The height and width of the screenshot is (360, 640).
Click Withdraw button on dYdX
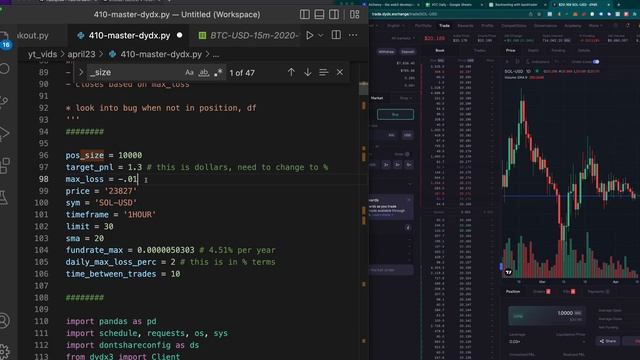386,52
